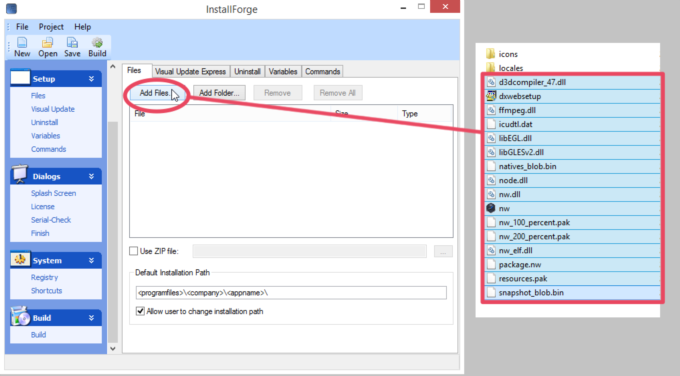The width and height of the screenshot is (680, 376).
Task: Switch to the Commands tab
Action: tap(322, 72)
